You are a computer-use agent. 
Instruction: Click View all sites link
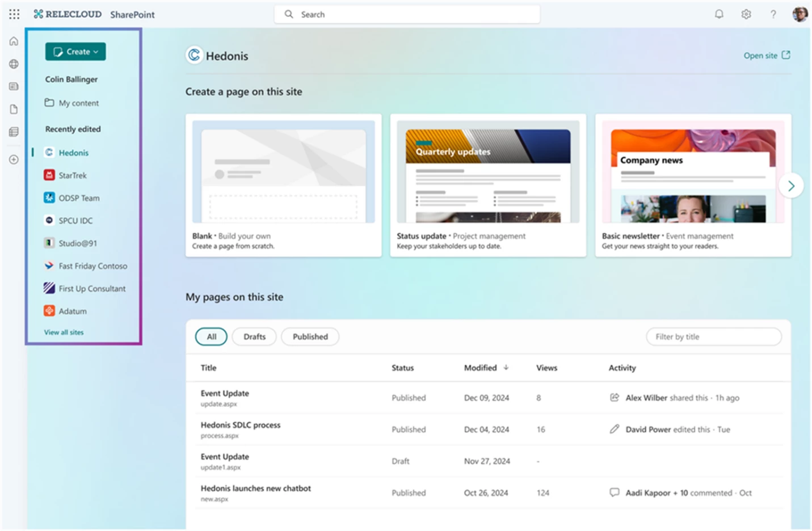pos(64,332)
